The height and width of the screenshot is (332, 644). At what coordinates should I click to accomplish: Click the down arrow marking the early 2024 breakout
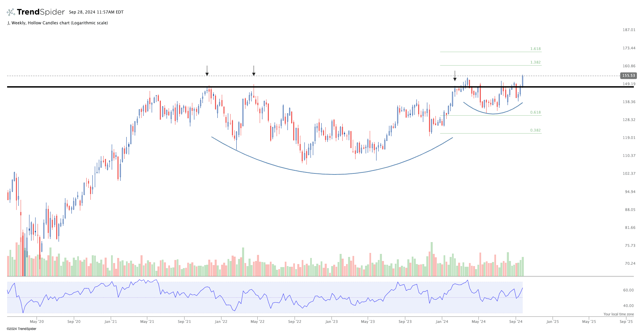[x=455, y=76]
